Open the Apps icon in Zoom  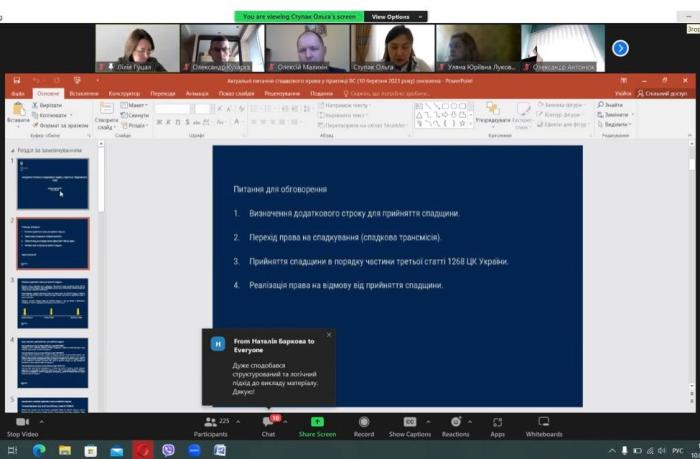tap(497, 422)
